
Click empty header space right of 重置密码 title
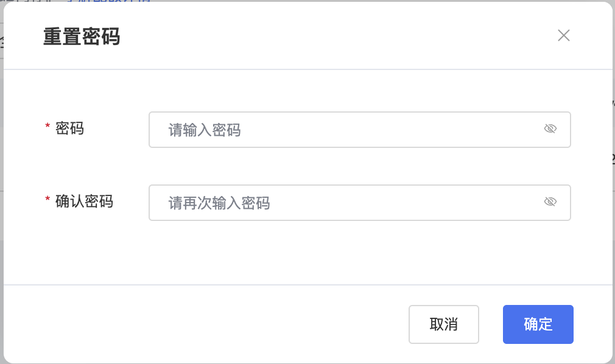coord(335,37)
